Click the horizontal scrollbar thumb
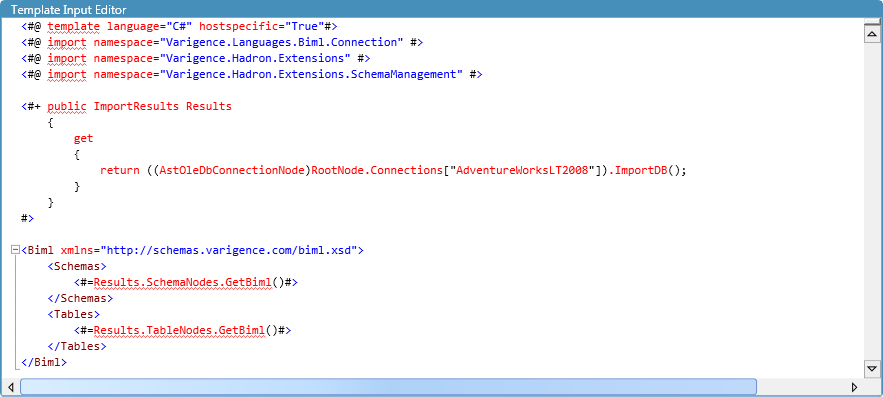Screen dimensions: 883x397 pos(389,387)
